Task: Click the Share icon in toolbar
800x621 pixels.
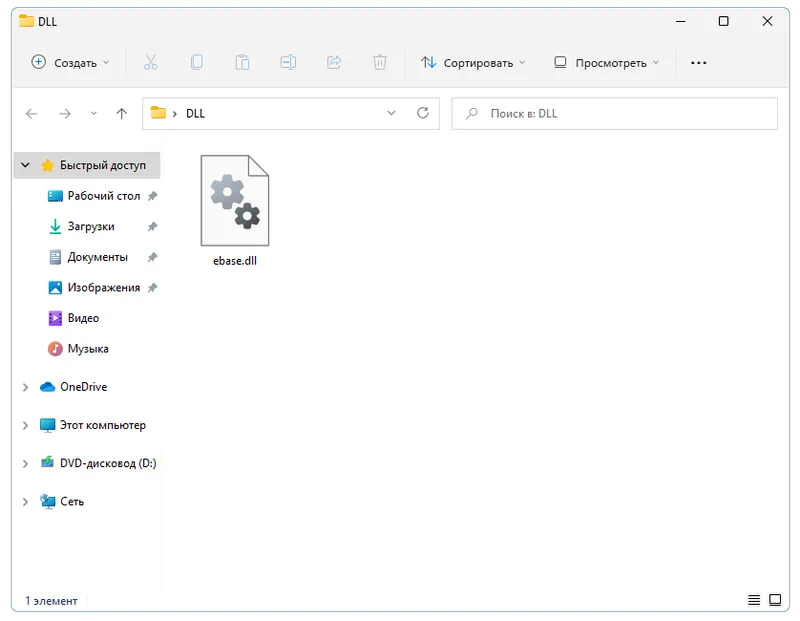Action: [x=334, y=63]
